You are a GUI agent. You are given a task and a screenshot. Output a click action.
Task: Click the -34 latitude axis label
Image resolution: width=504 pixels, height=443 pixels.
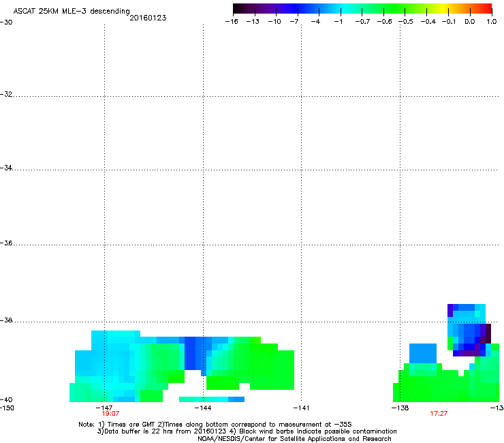(x=6, y=168)
